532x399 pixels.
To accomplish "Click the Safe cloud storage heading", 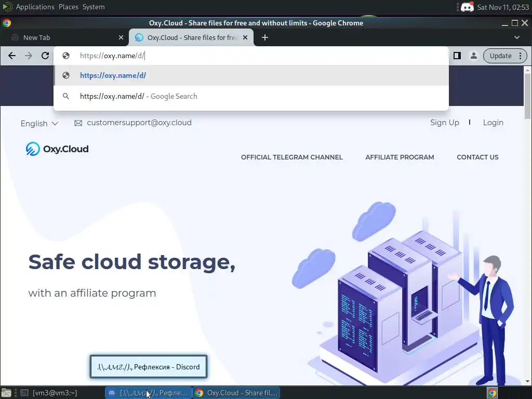I will pos(131,262).
